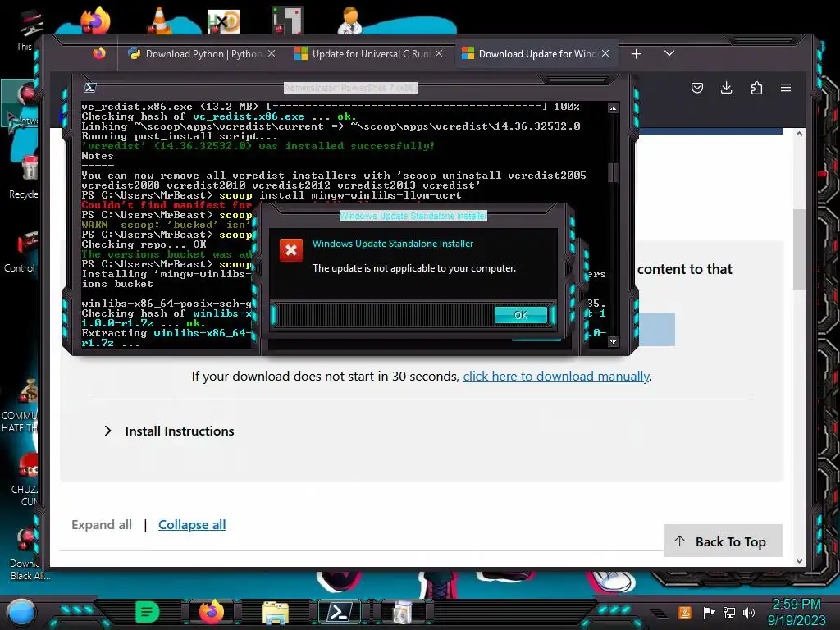Open the volume speaker tray icon
The height and width of the screenshot is (630, 840).
(x=749, y=612)
